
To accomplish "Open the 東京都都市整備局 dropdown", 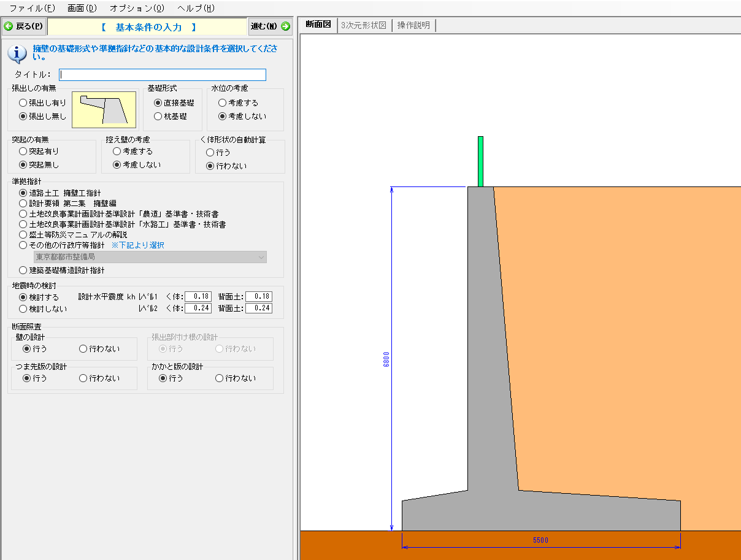I will [x=150, y=257].
